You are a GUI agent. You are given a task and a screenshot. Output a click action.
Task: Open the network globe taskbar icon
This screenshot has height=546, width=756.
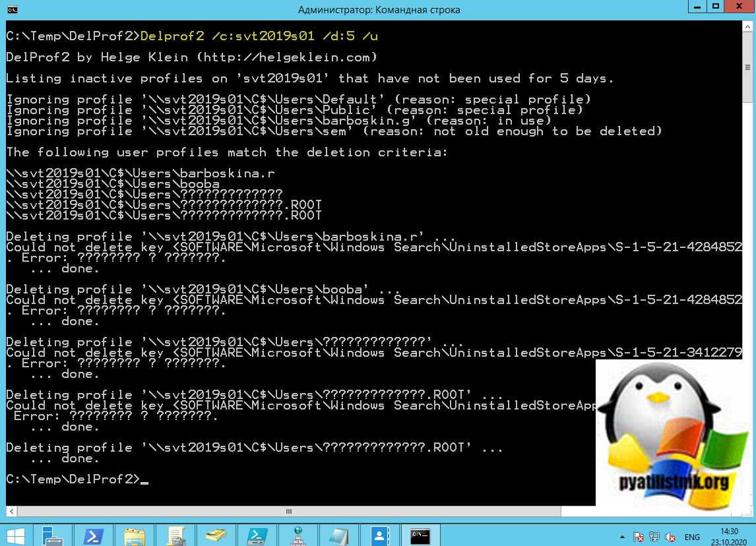tap(298, 535)
